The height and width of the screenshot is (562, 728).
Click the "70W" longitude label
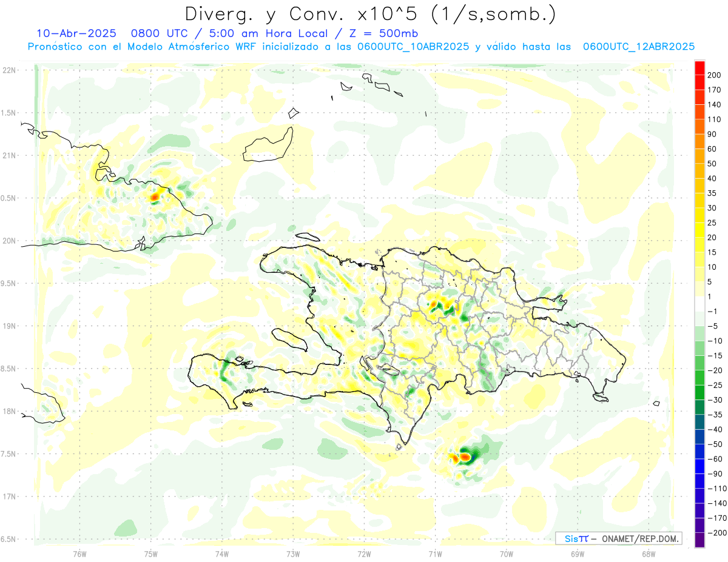506,554
